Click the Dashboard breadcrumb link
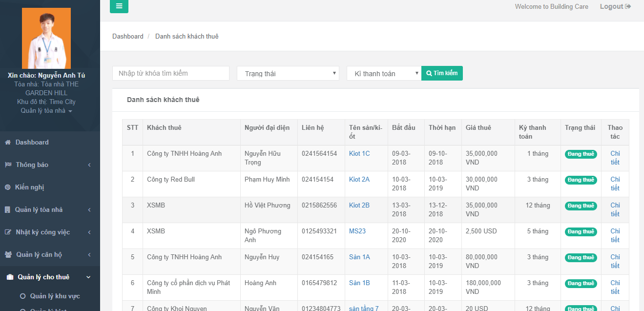This screenshot has height=311, width=644. coord(128,37)
